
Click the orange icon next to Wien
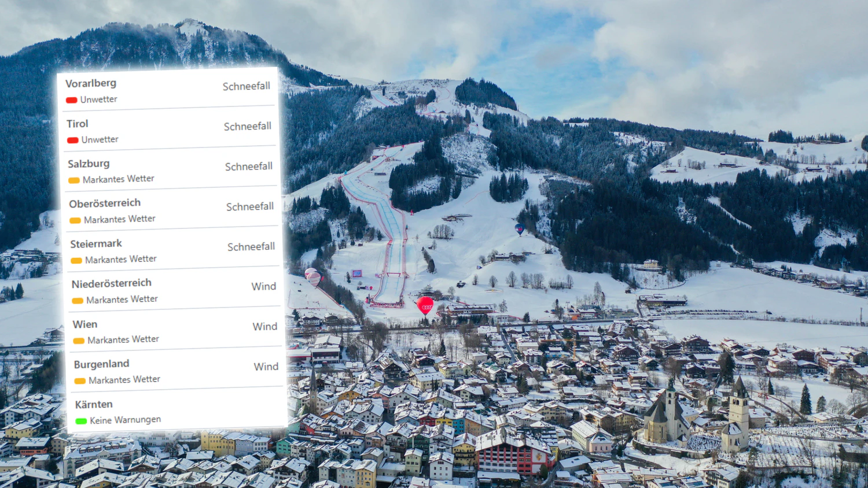point(78,340)
